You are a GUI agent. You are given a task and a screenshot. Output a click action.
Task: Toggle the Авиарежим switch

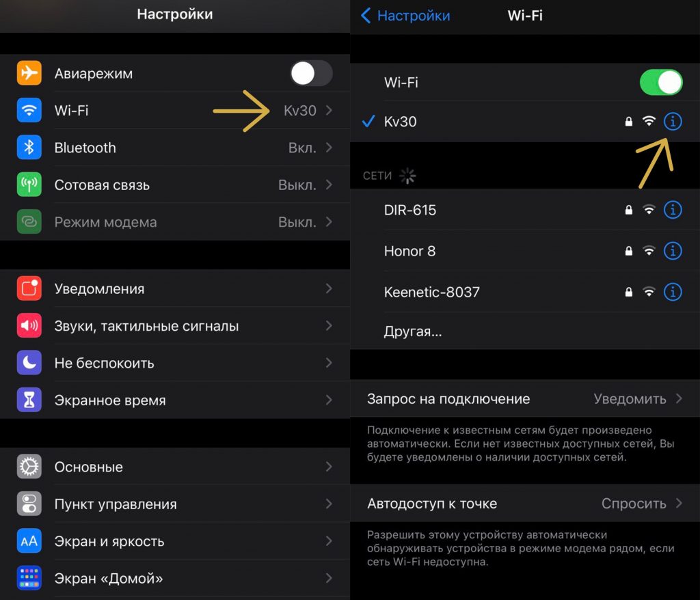(x=311, y=73)
